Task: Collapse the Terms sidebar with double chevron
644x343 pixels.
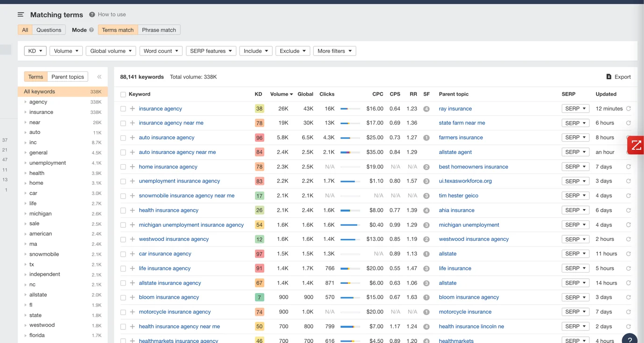Action: 99,77
